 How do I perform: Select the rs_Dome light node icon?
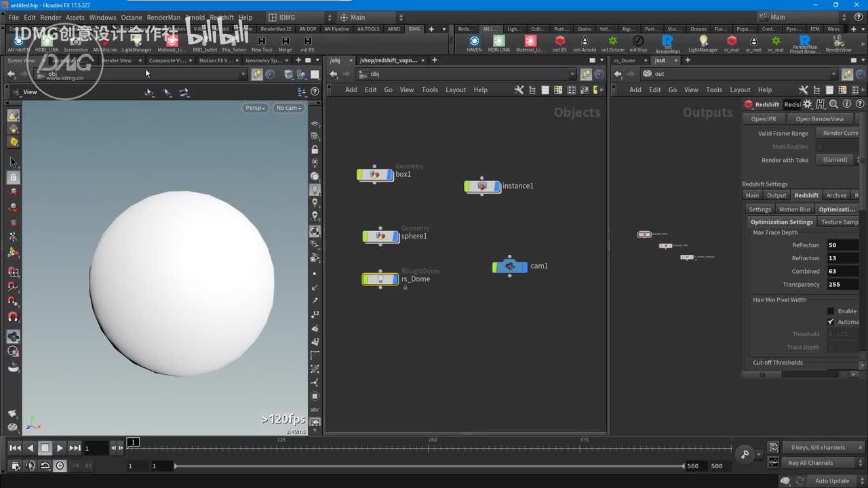click(380, 279)
